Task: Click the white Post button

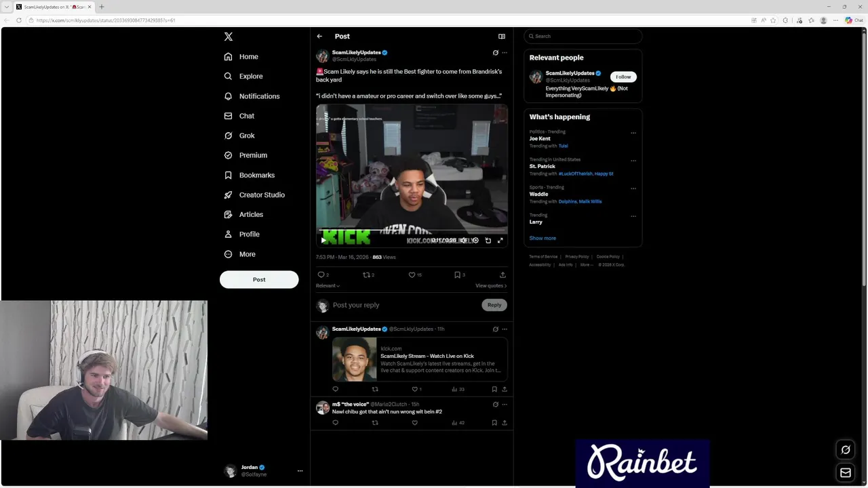Action: [259, 279]
